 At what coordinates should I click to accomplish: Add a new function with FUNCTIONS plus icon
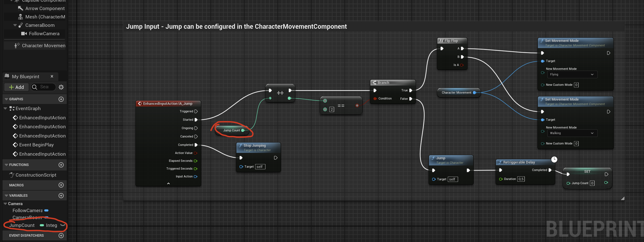tap(61, 165)
